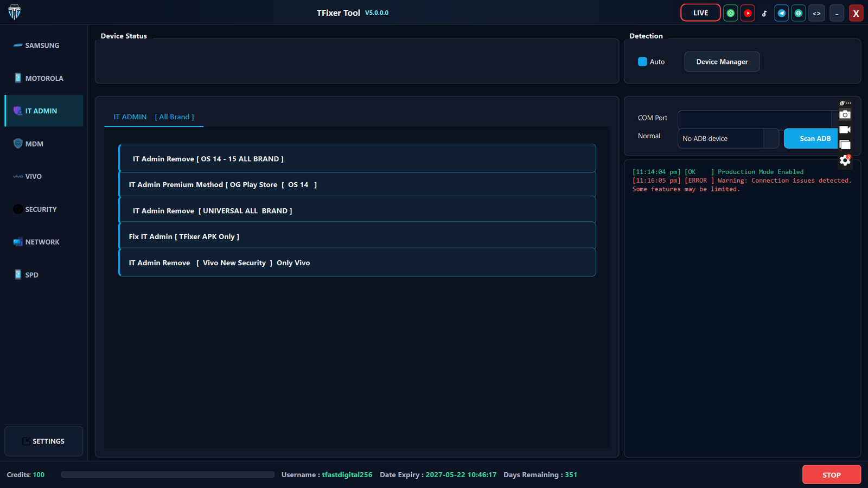Open the WhatsApp support icon
Screen dimensions: 868x488
click(x=731, y=13)
